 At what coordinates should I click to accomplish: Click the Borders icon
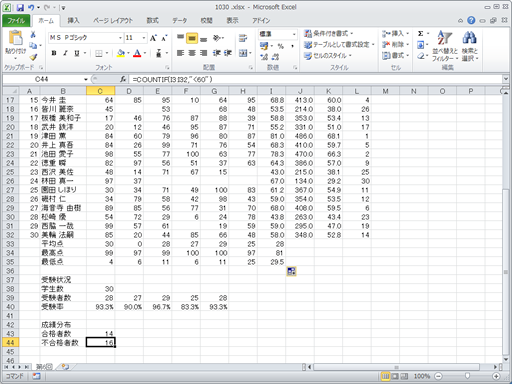coord(99,53)
